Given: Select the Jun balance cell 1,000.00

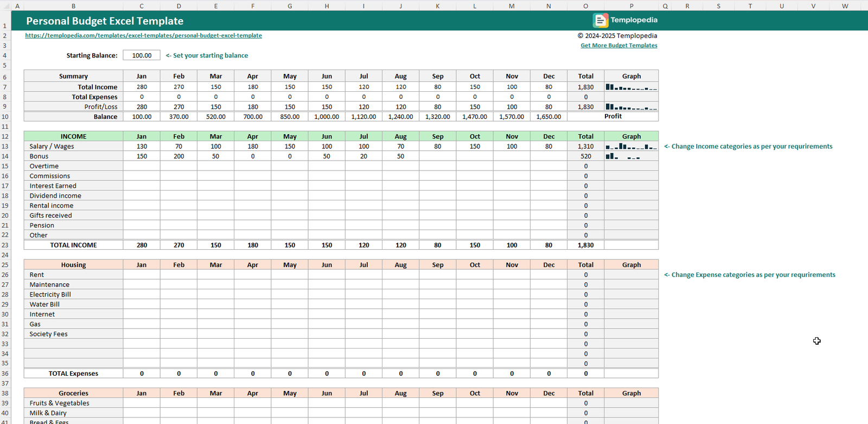Looking at the screenshot, I should click(x=327, y=117).
